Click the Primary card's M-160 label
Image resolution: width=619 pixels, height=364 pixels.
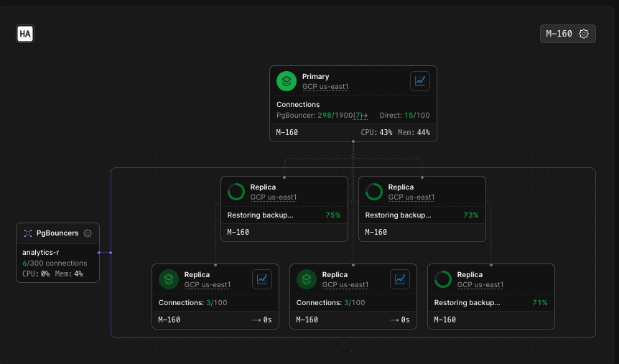[x=287, y=132]
